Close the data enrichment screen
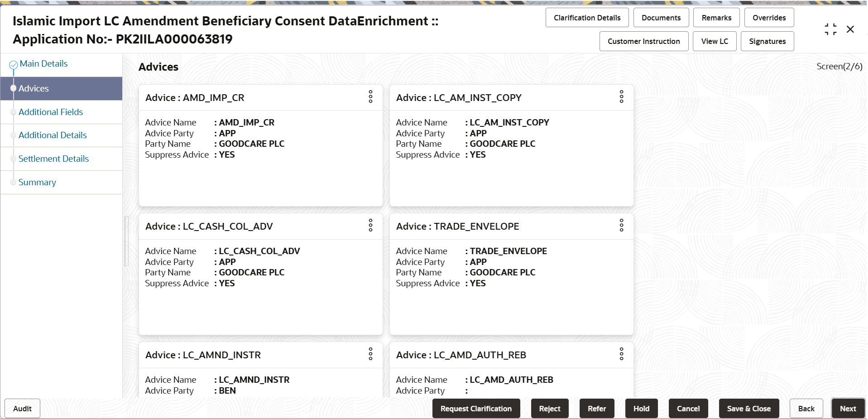 (x=850, y=29)
